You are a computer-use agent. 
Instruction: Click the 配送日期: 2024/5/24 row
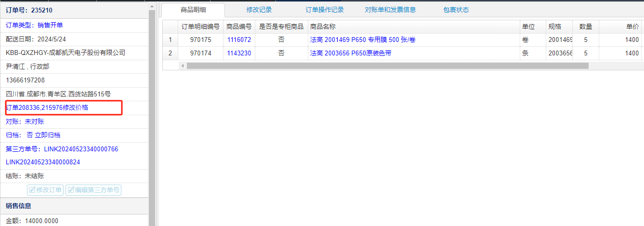coord(74,39)
